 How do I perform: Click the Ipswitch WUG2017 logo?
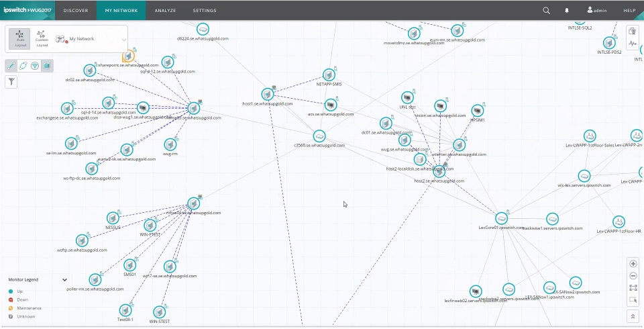click(x=28, y=10)
